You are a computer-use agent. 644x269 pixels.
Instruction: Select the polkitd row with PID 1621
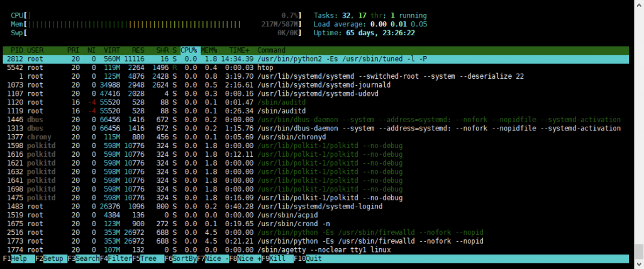[x=316, y=163]
